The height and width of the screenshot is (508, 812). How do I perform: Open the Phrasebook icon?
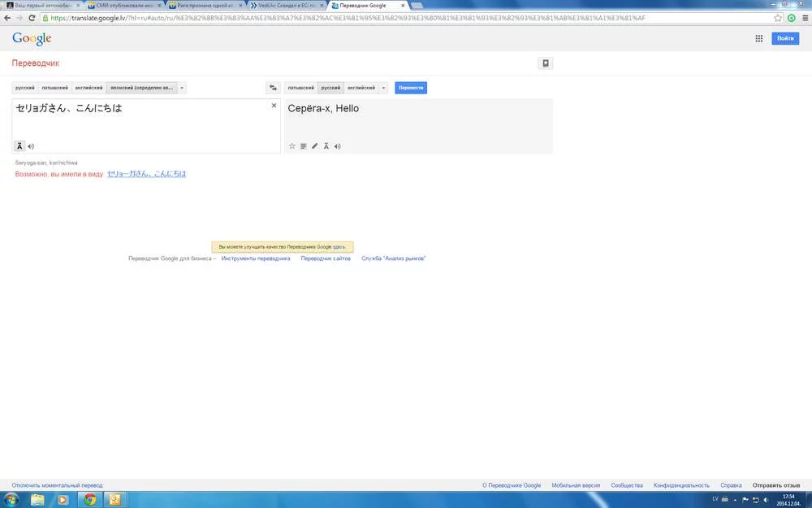(x=546, y=63)
